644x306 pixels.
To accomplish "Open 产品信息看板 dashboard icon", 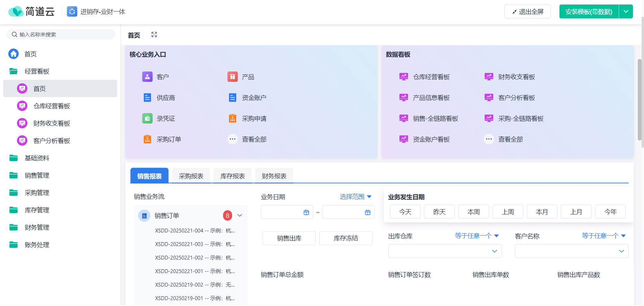I will 404,97.
